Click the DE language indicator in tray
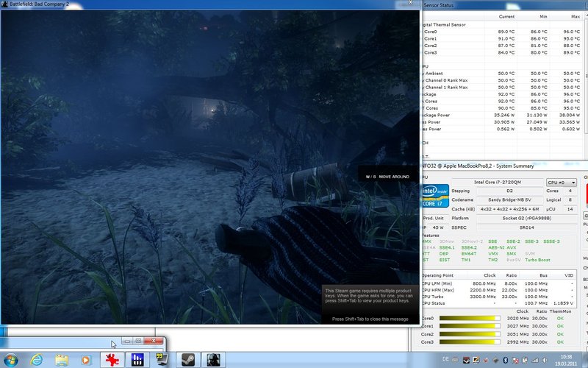This screenshot has height=368, width=588. [445, 360]
